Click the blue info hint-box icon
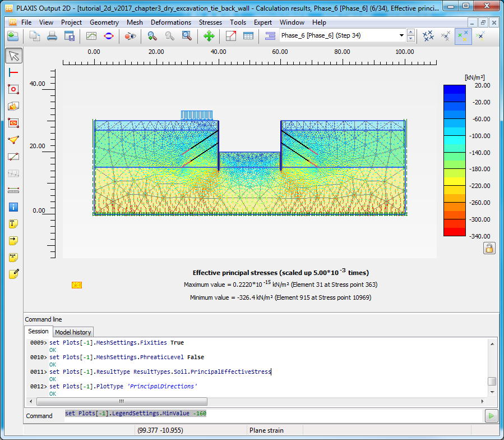Screen dimensions: 504x440 14,207
